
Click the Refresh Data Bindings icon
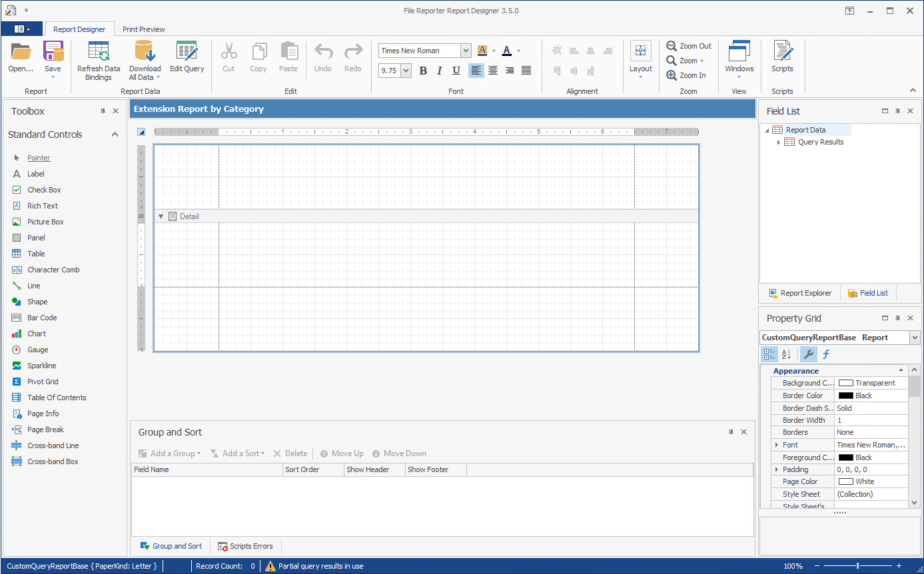point(99,52)
